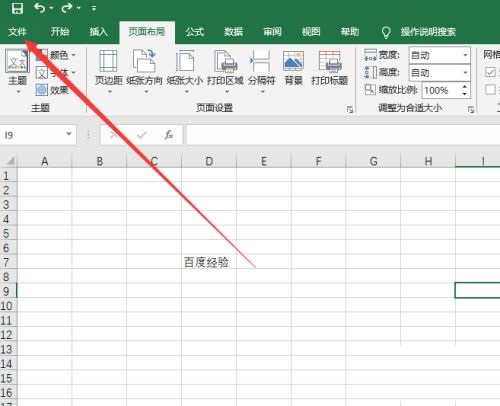Image resolution: width=500 pixels, height=406 pixels.
Task: Open the 宽度 width dropdown
Action: tap(440, 55)
